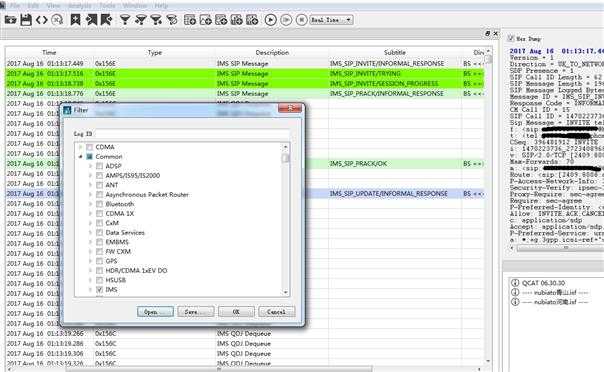
Task: Click the Type column header
Action: 154,52
